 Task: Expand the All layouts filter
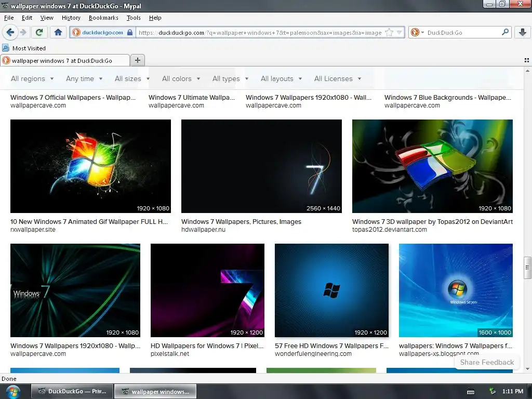point(281,78)
